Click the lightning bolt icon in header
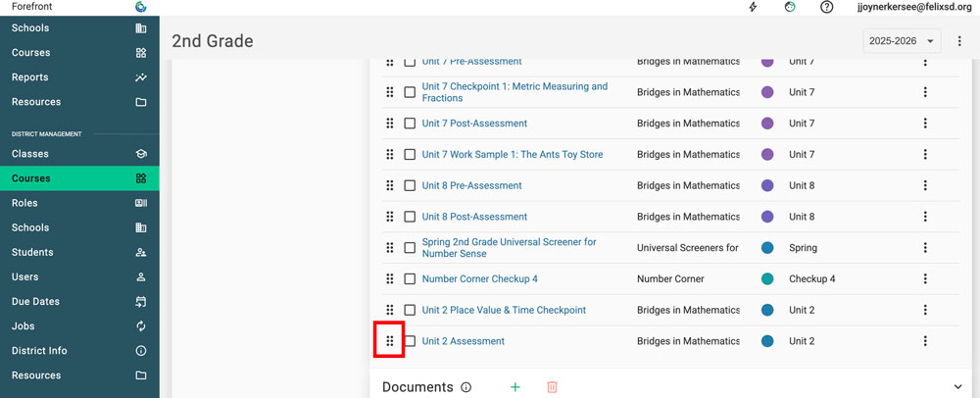Viewport: 980px width, 398px height. [x=753, y=7]
